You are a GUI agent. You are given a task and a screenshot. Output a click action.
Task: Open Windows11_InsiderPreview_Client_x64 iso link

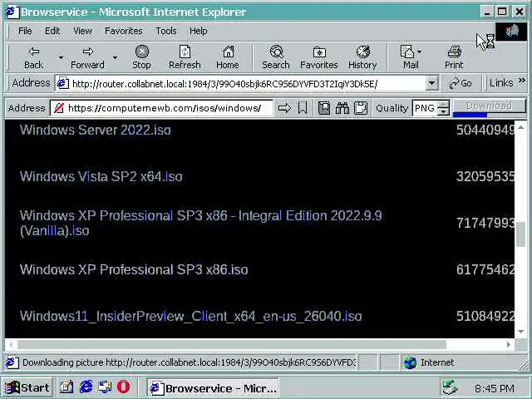click(190, 316)
